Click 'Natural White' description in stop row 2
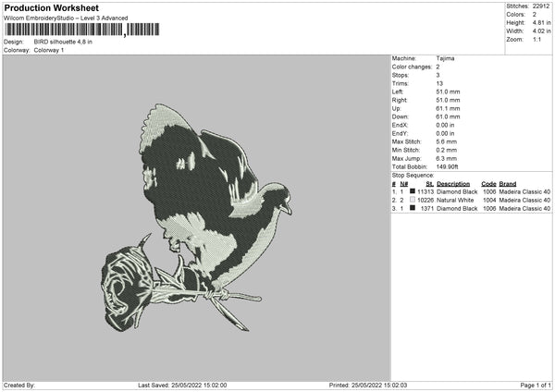The width and height of the screenshot is (555, 392). (455, 201)
